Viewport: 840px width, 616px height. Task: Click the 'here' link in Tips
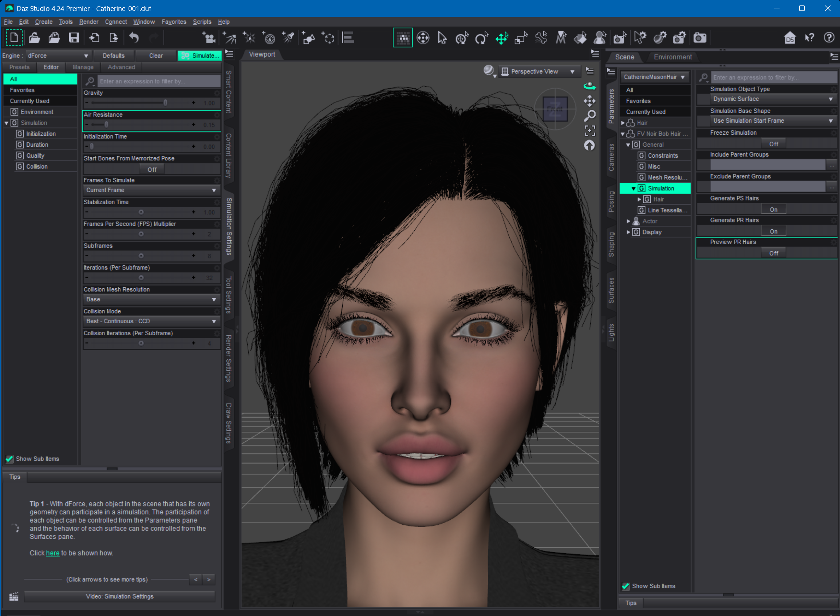52,553
